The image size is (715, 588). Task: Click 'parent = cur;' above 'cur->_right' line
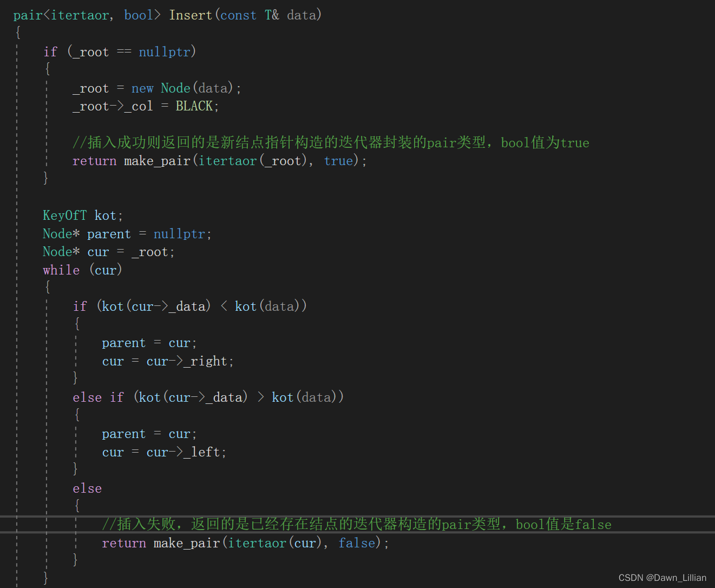coord(149,343)
